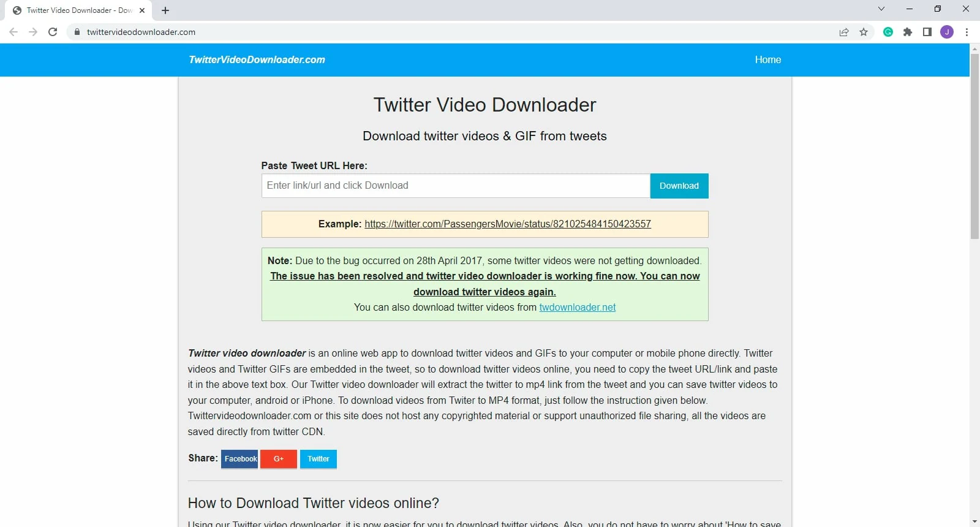The image size is (980, 527).
Task: Share on Facebook button
Action: [239, 459]
